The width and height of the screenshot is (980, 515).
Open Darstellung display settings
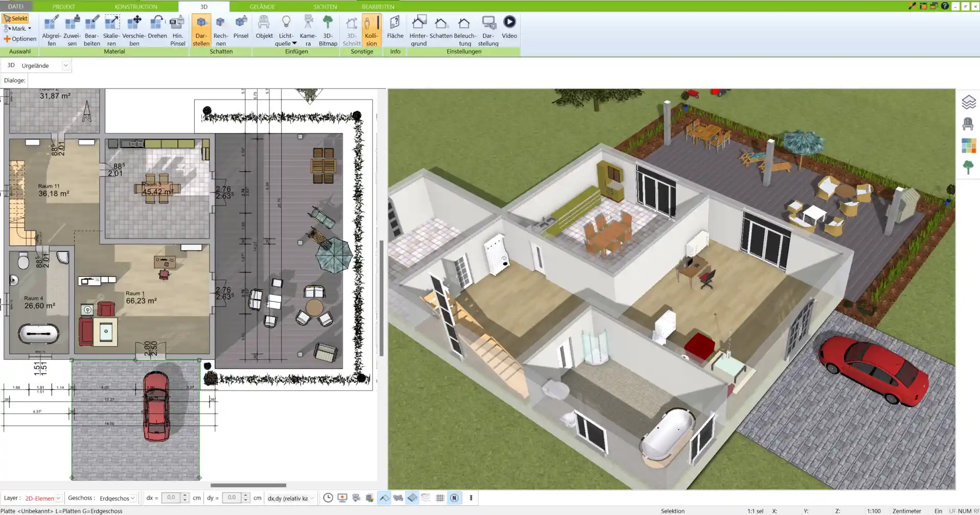488,31
